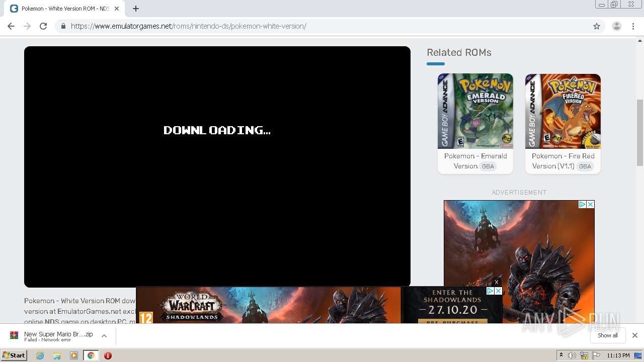Dismiss bottom banner with small X
The height and width of the screenshot is (362, 644).
pyautogui.click(x=497, y=282)
